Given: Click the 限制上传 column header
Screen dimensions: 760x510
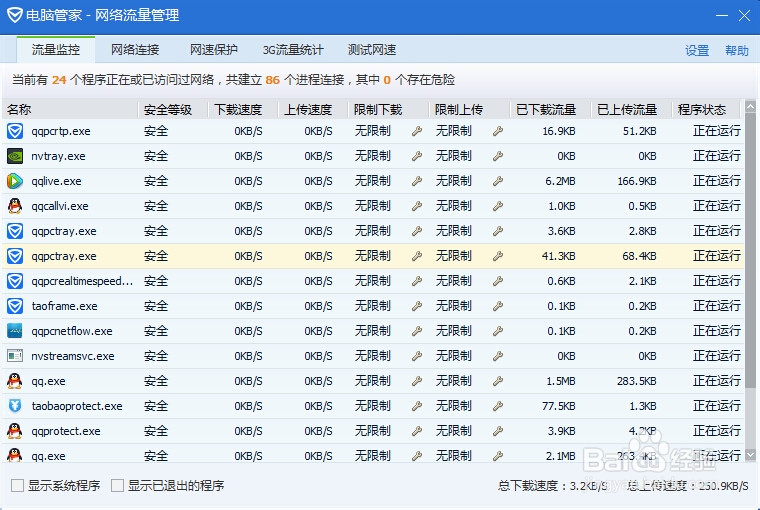Looking at the screenshot, I should tap(470, 110).
